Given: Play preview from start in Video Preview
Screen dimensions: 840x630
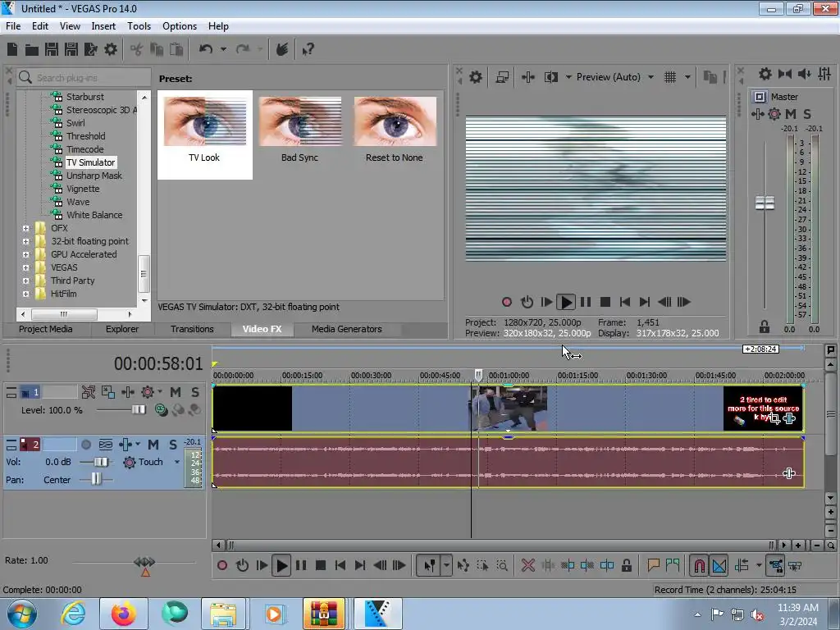Looking at the screenshot, I should coord(546,302).
